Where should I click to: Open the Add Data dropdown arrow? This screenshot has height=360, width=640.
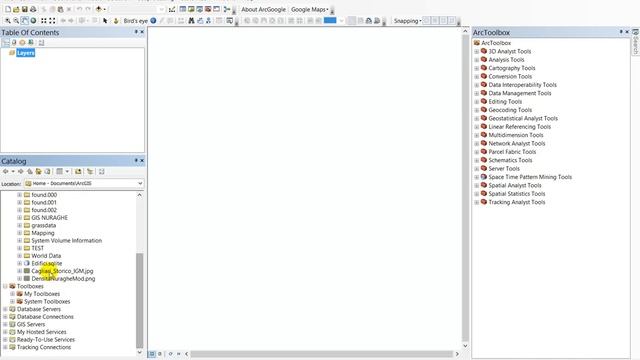[104, 9]
